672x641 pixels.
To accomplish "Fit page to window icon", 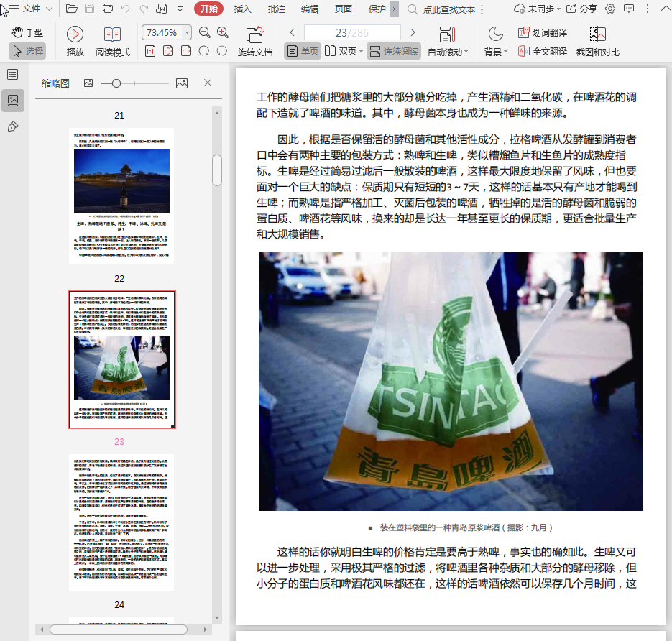I will tap(168, 52).
